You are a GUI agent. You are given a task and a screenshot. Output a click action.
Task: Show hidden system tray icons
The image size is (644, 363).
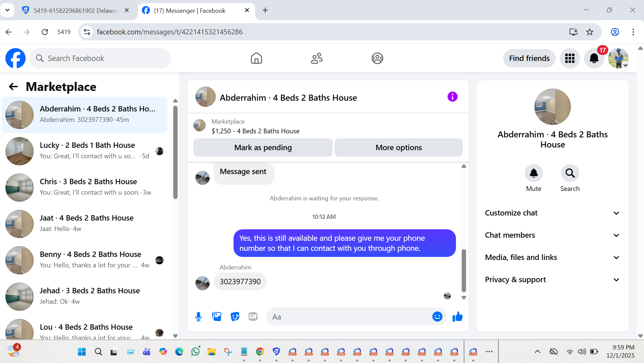(x=538, y=352)
